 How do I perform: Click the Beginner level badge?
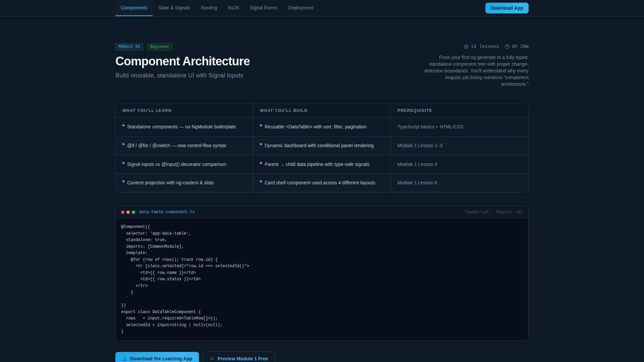[160, 47]
